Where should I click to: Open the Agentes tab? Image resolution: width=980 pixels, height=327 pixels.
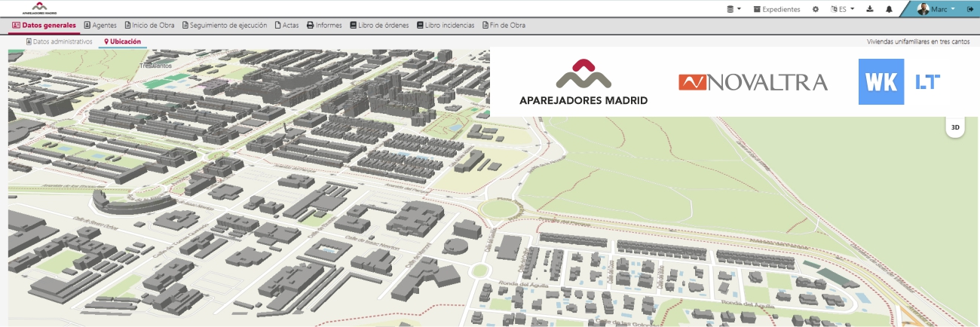pyautogui.click(x=100, y=26)
